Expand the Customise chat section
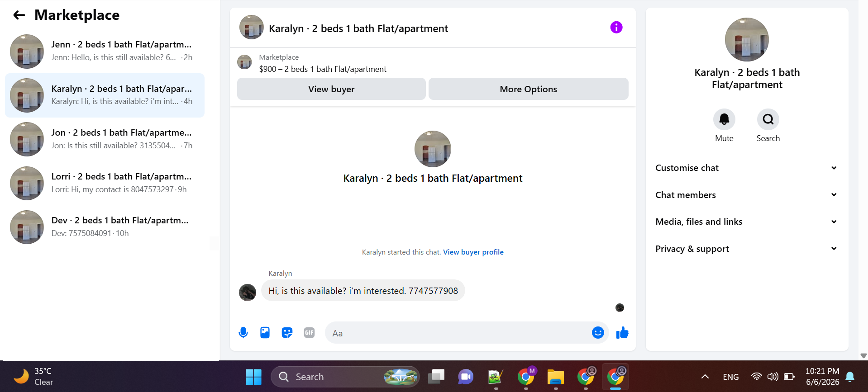Screen dimensions: 868x392 [747, 168]
